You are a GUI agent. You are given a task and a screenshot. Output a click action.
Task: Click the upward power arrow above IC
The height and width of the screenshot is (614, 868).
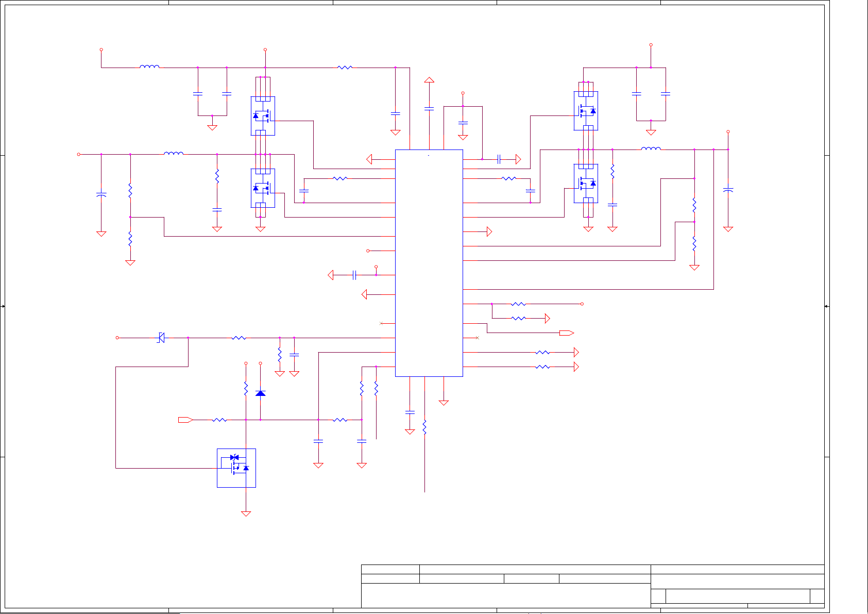tap(429, 80)
